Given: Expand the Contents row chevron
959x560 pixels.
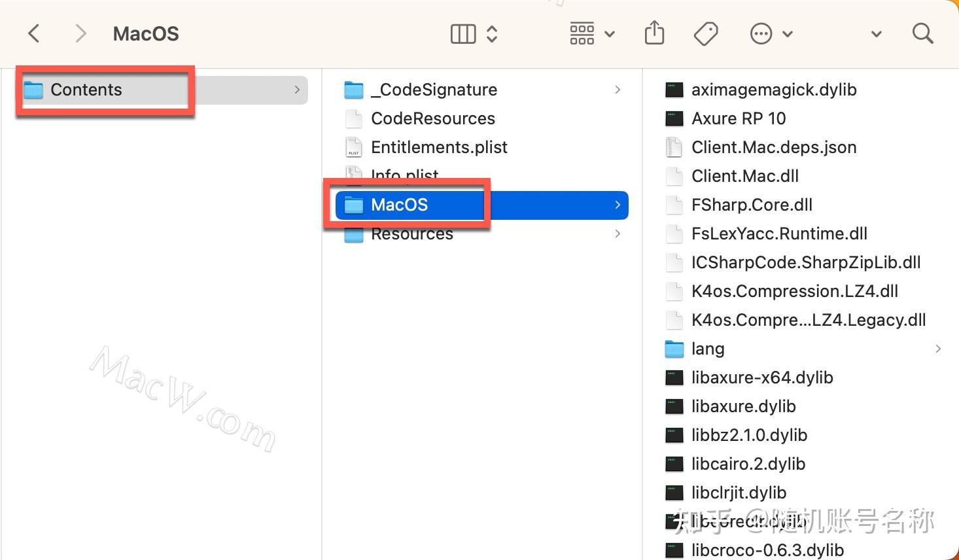Looking at the screenshot, I should pos(297,90).
